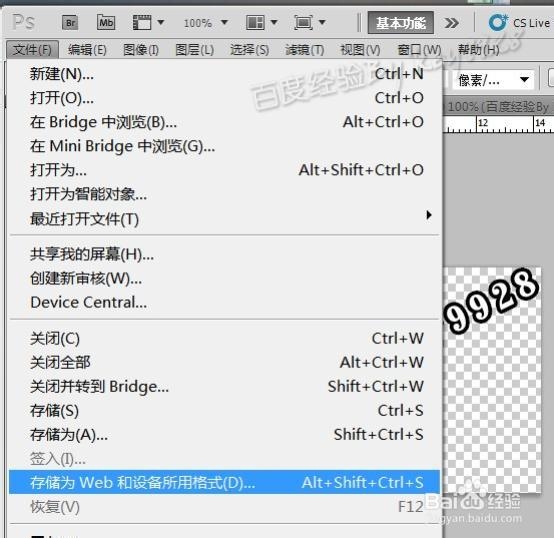The height and width of the screenshot is (538, 554).
Task: Launch Mini Bridge with the Mb icon
Action: [x=106, y=23]
